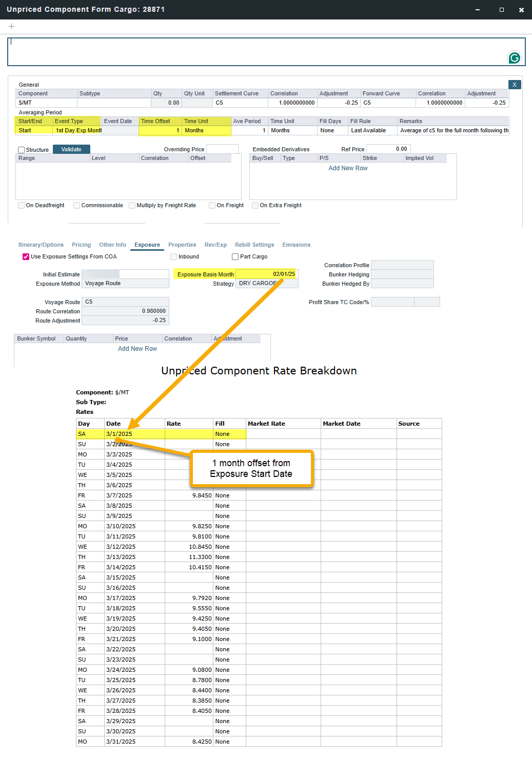The image size is (532, 759).
Task: Switch to Emissions tab
Action: click(x=296, y=245)
